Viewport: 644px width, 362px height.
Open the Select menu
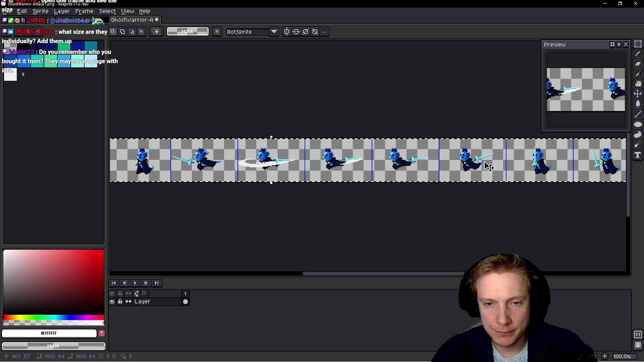tap(107, 11)
